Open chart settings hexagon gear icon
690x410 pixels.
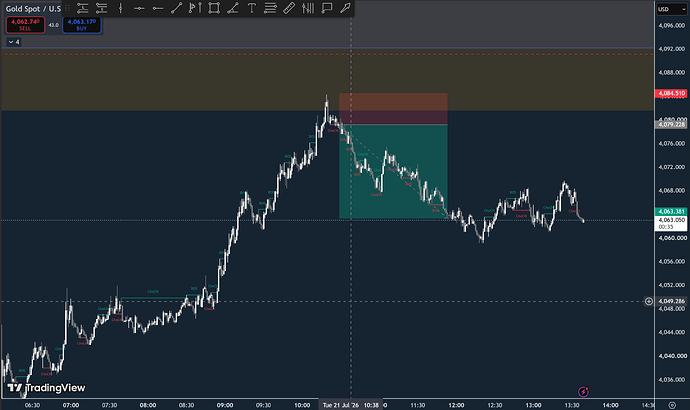672,405
